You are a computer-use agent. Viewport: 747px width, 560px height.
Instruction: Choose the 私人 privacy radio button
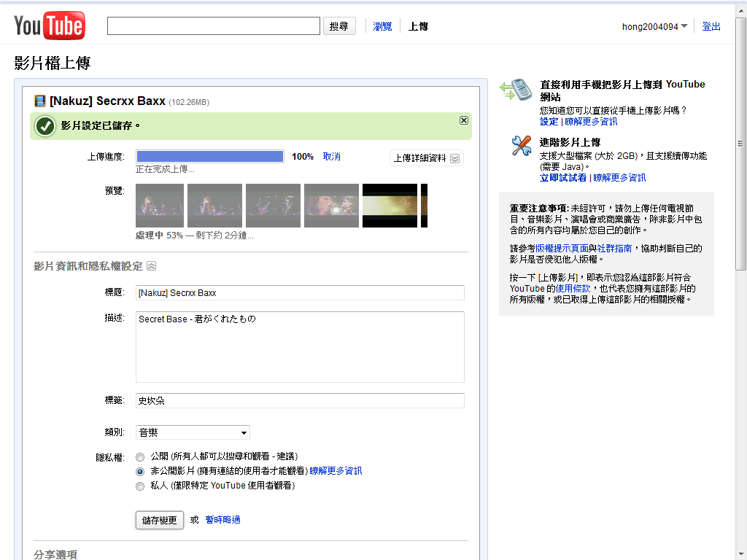point(140,486)
